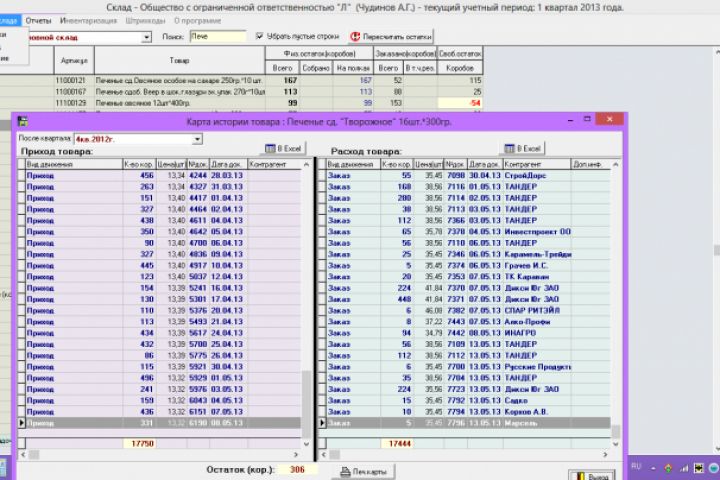Open the Инвентаризация menu

click(x=88, y=21)
